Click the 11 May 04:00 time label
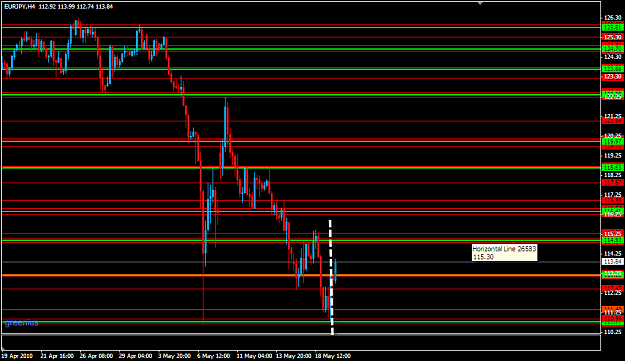625x361 pixels. pyautogui.click(x=254, y=356)
